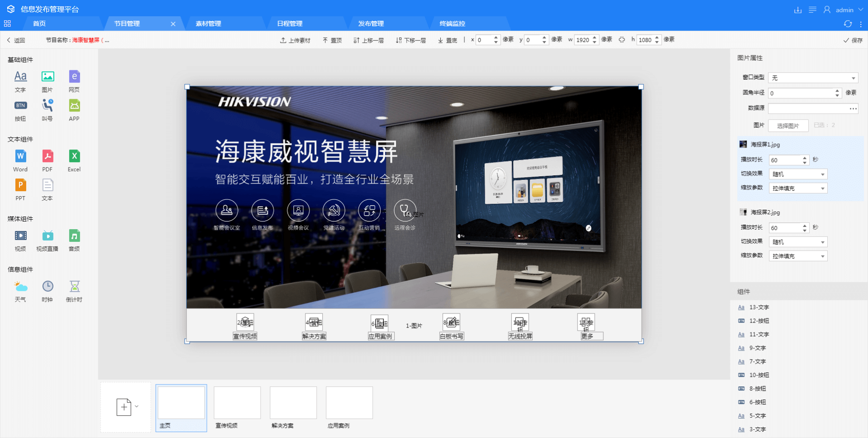Image resolution: width=868 pixels, height=438 pixels.
Task: Switch to the 日程管理 tab
Action: [290, 24]
